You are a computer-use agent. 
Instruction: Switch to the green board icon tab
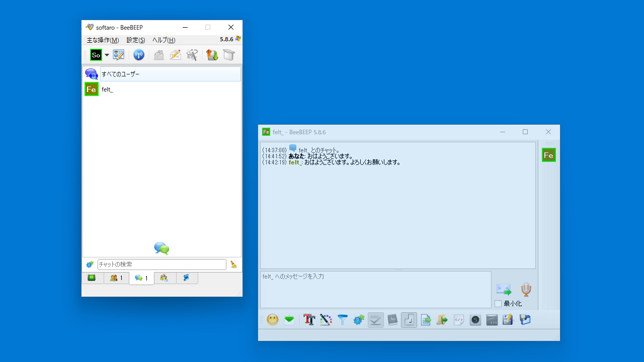click(x=93, y=278)
